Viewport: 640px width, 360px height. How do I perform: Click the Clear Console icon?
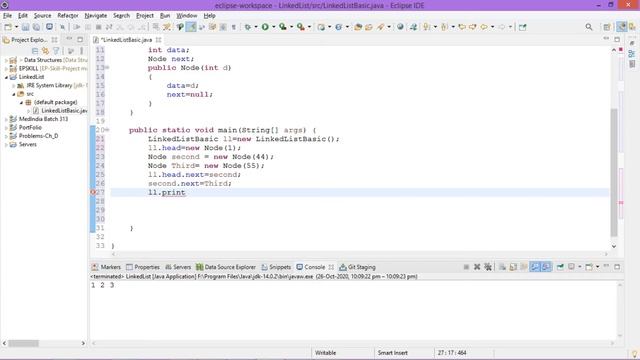(x=502, y=267)
